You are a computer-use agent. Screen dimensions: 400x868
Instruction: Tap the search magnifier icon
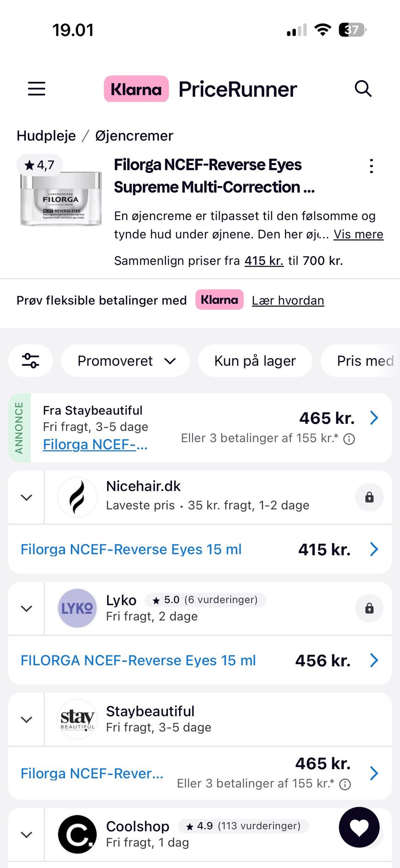[x=363, y=89]
